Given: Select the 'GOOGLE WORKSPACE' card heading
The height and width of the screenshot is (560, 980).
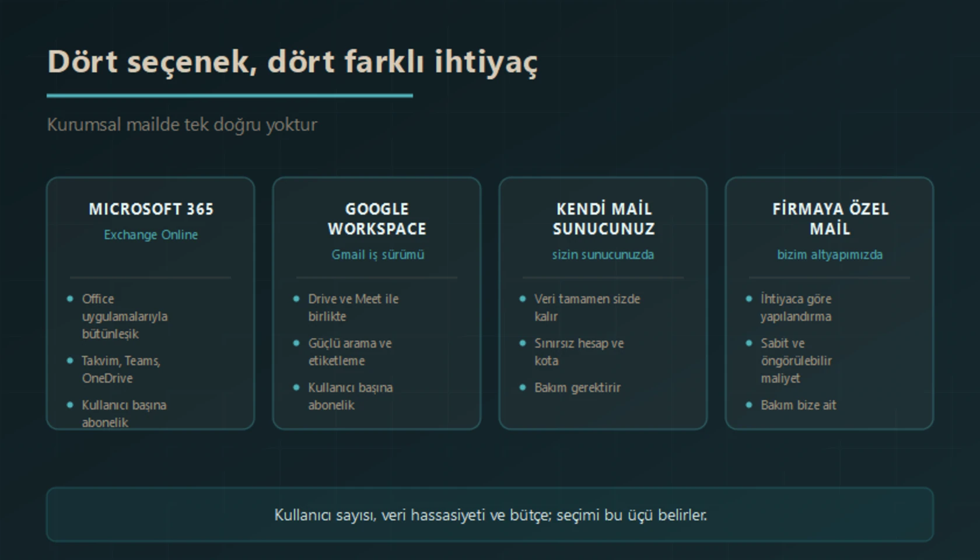Looking at the screenshot, I should tap(377, 219).
